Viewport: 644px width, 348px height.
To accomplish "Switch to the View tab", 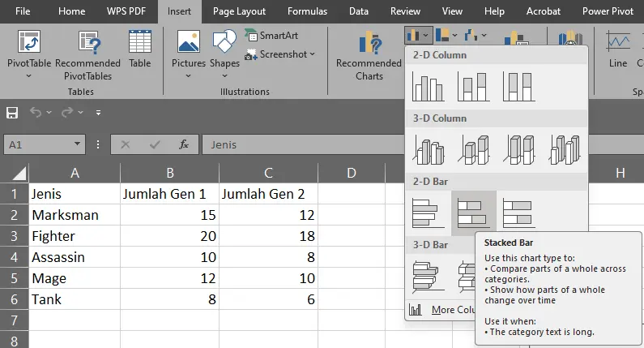I will pos(452,11).
